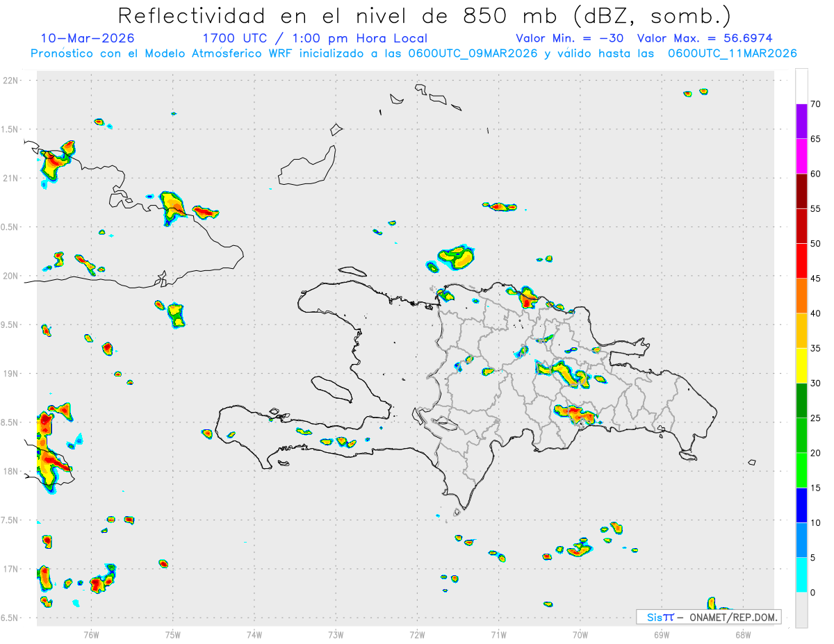Click the '70W' longitude label
Viewport: 834px width, 644px height.
[580, 634]
